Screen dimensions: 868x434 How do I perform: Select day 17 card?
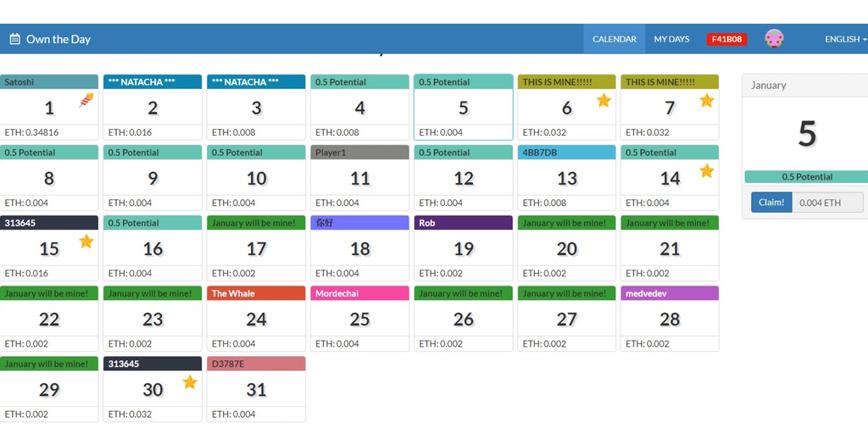[256, 248]
